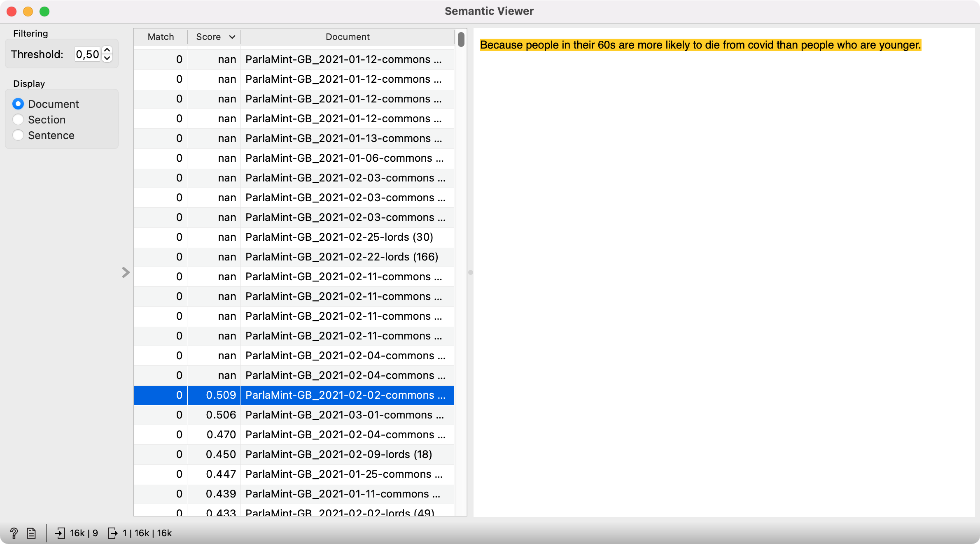
Task: Open the Score column sort dropdown
Action: coord(231,37)
